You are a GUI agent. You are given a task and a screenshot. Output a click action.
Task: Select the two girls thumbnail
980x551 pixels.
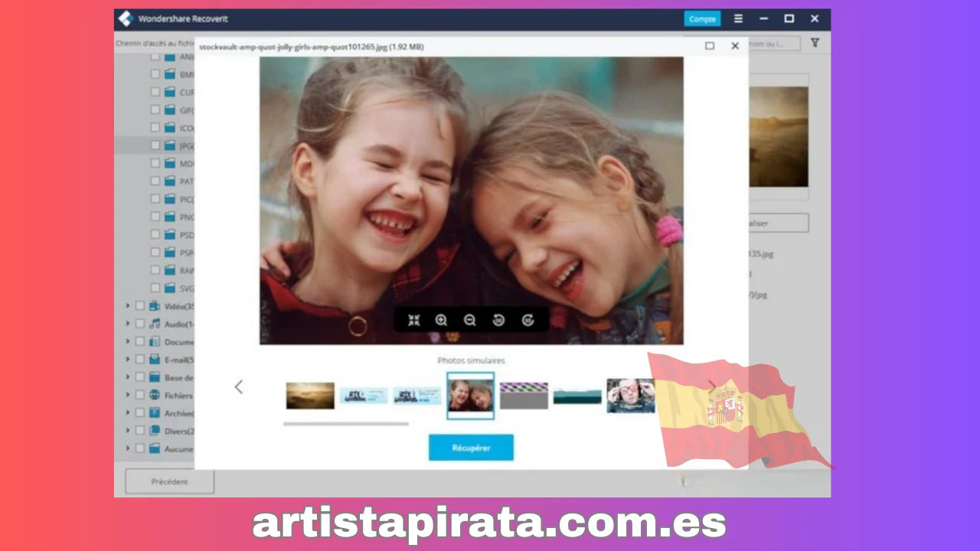[x=471, y=396]
